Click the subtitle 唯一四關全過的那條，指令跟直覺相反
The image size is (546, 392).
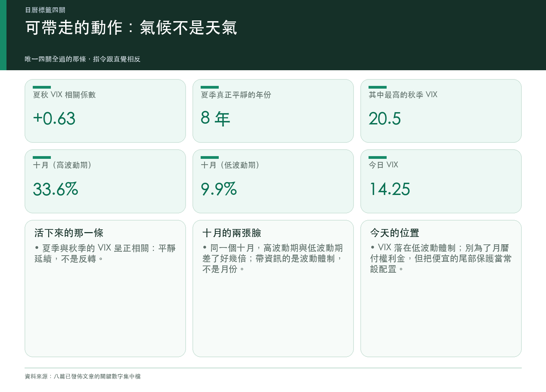pos(83,59)
